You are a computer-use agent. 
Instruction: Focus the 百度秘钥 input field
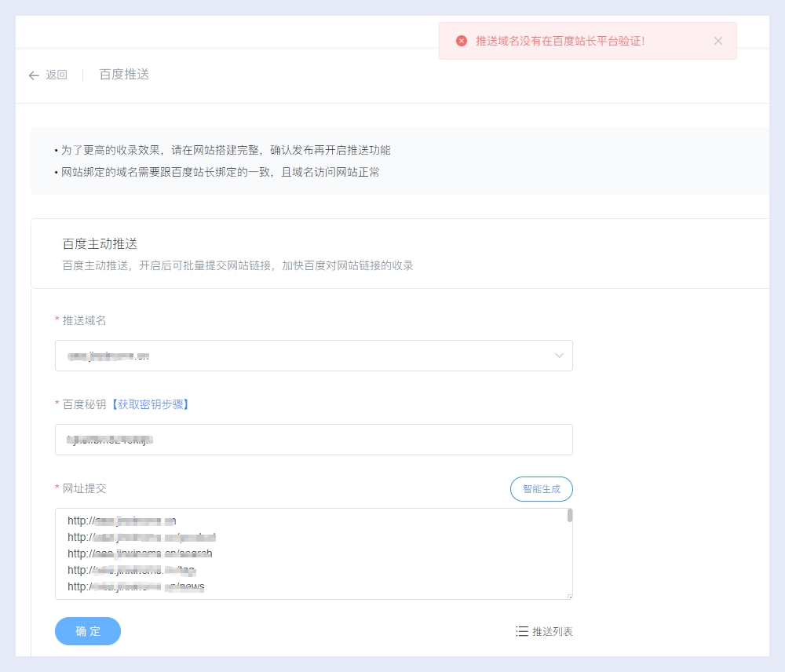click(x=313, y=440)
